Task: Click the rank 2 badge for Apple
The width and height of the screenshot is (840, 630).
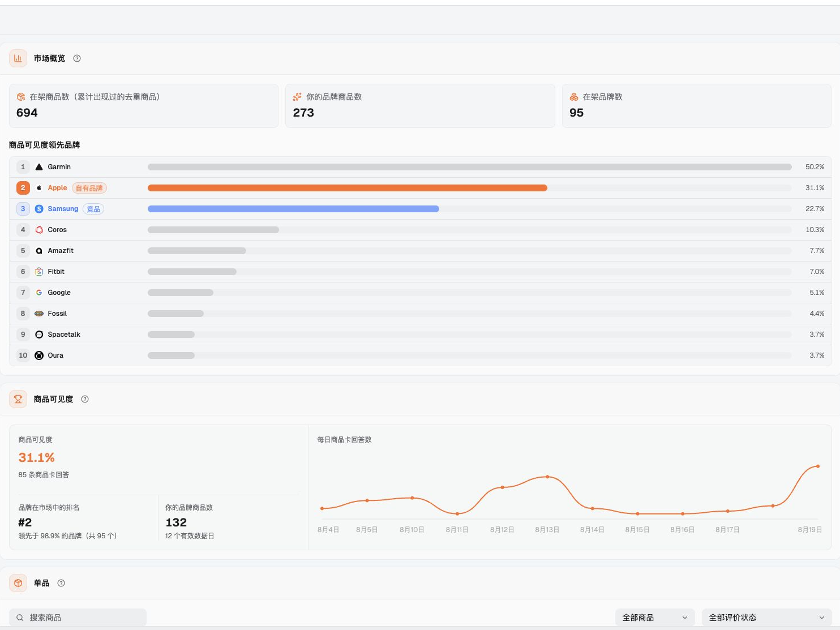Action: [x=23, y=188]
